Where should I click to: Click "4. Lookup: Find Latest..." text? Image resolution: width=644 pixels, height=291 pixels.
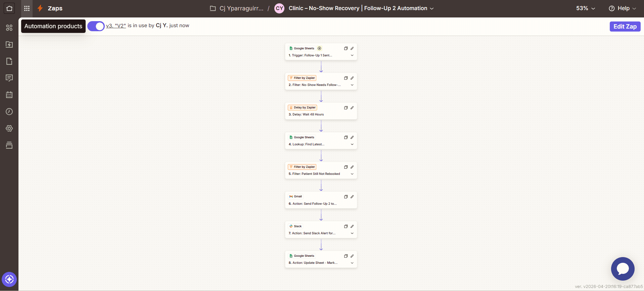pyautogui.click(x=307, y=144)
